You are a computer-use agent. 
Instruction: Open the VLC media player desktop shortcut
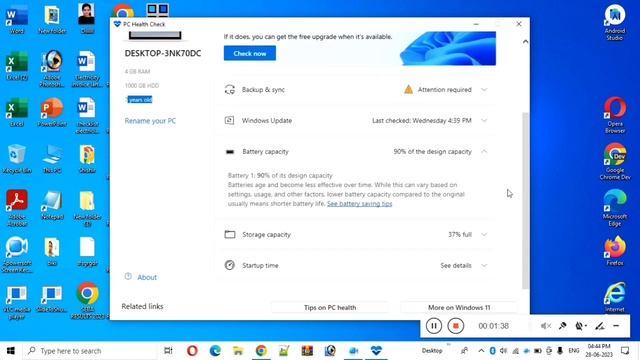coord(17,301)
